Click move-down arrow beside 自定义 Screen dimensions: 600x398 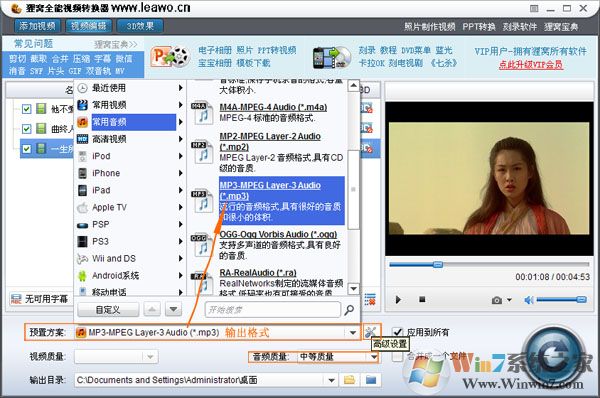click(x=173, y=309)
